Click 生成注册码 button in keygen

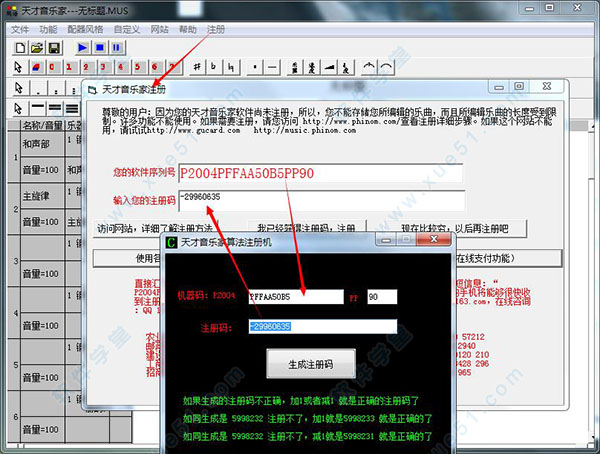coord(311,364)
